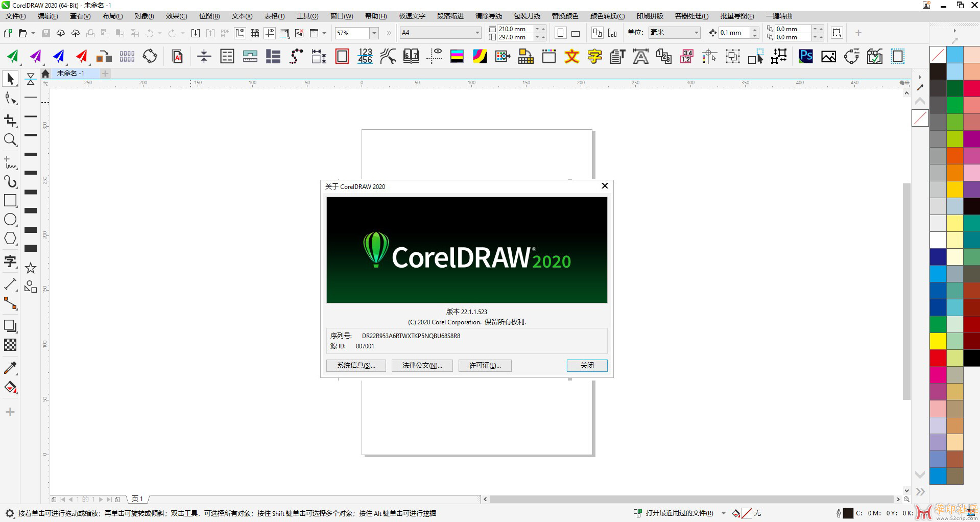Image resolution: width=980 pixels, height=522 pixels.
Task: Select the Shape edit tool
Action: click(x=10, y=99)
